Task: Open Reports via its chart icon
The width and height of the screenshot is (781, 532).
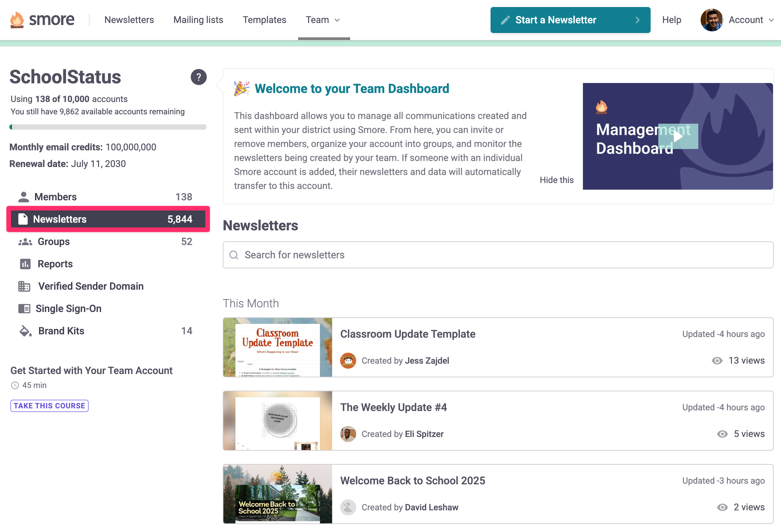Action: [x=25, y=264]
